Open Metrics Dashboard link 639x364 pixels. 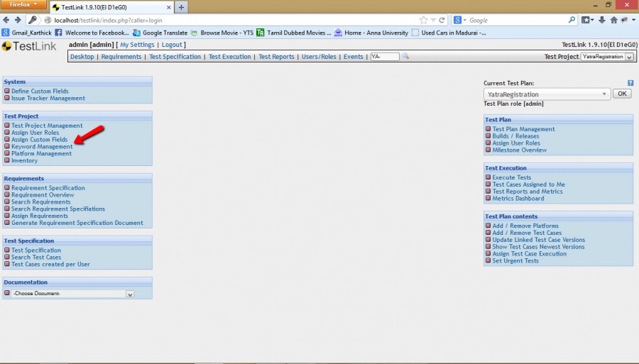(x=518, y=198)
